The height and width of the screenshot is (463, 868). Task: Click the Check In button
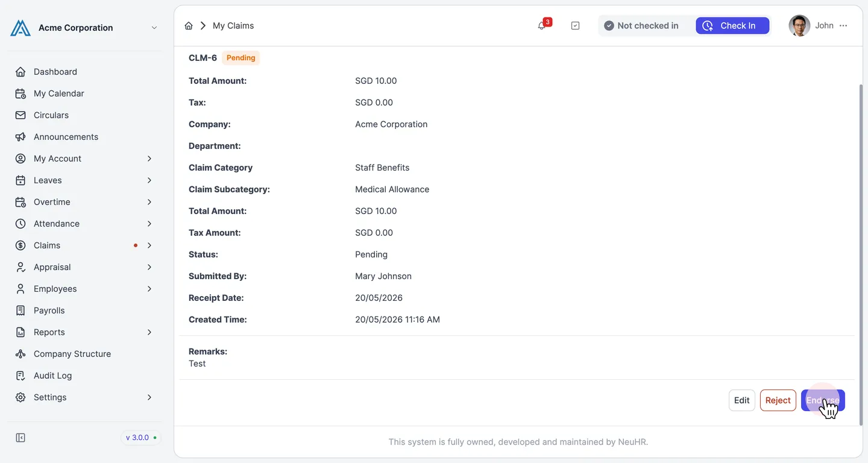pos(732,26)
